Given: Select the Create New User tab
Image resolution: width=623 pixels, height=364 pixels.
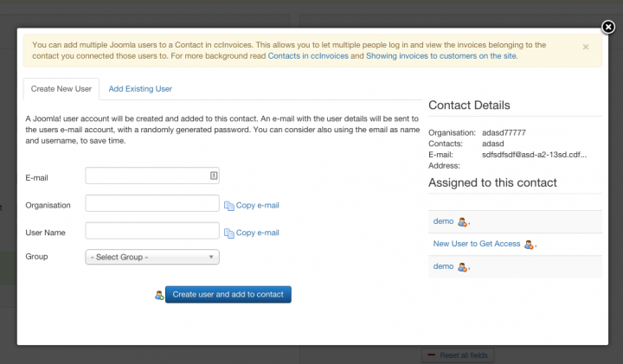Looking at the screenshot, I should [x=61, y=89].
